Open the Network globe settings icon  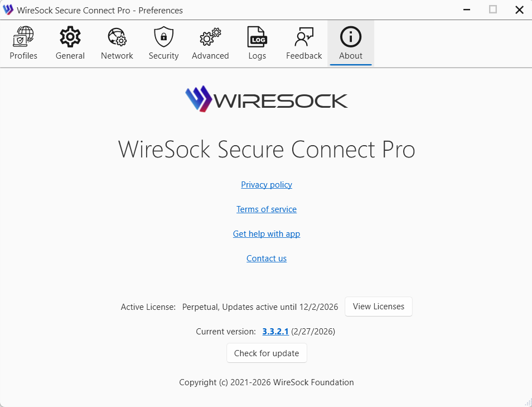(x=117, y=37)
